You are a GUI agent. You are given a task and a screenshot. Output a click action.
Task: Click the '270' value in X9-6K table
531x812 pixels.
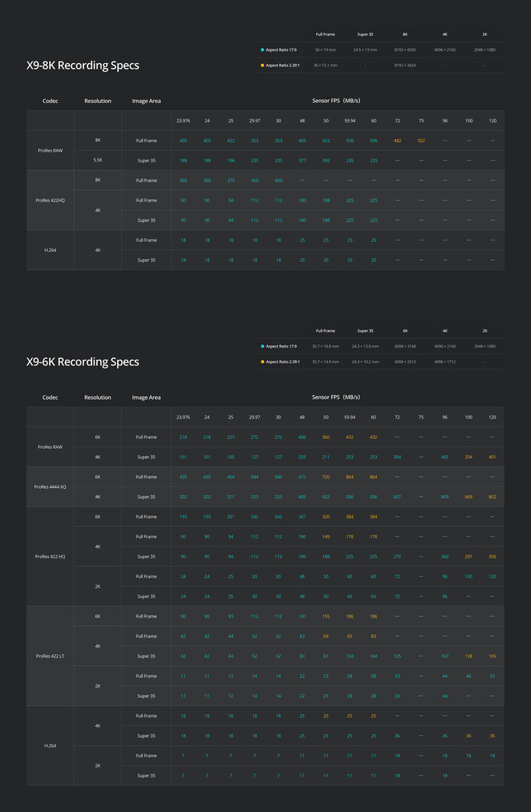click(x=397, y=557)
